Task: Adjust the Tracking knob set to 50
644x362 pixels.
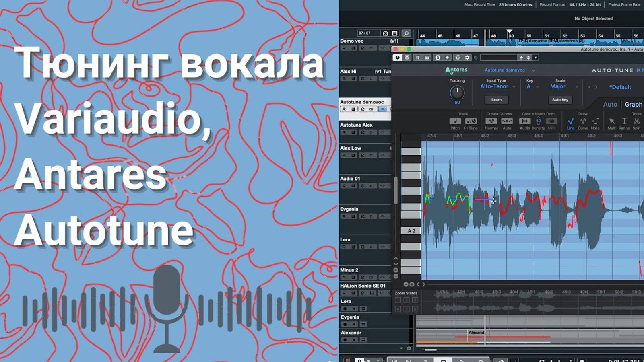Action: pyautogui.click(x=457, y=92)
